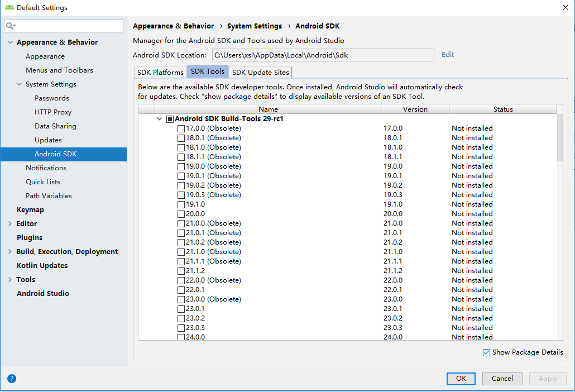Check the 17.0.0 (Obsolete) build tools box
575x392 pixels.
181,128
